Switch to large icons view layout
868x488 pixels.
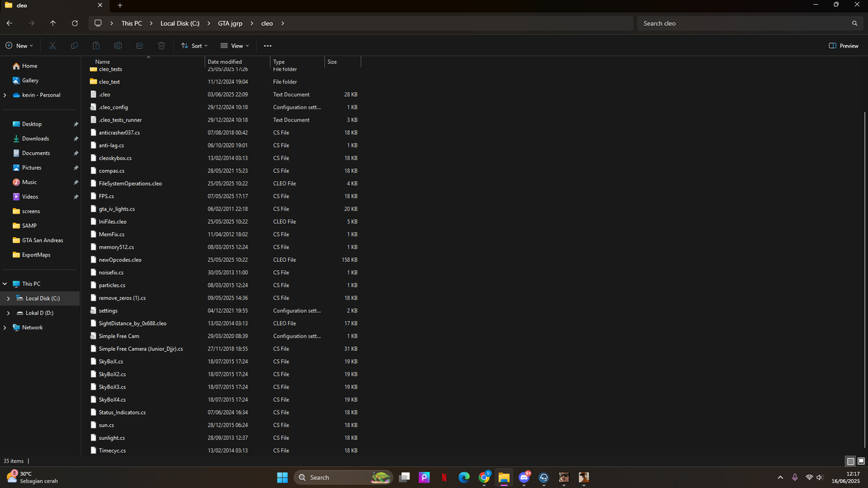click(861, 461)
